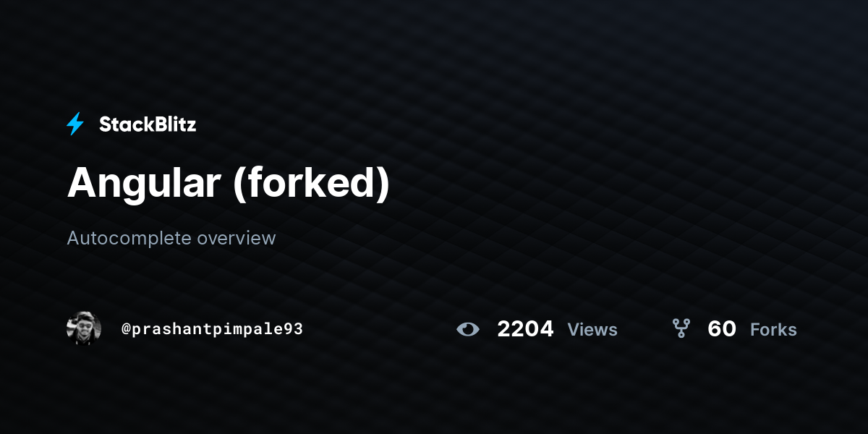Click the word (forked) in the title

[x=312, y=184]
